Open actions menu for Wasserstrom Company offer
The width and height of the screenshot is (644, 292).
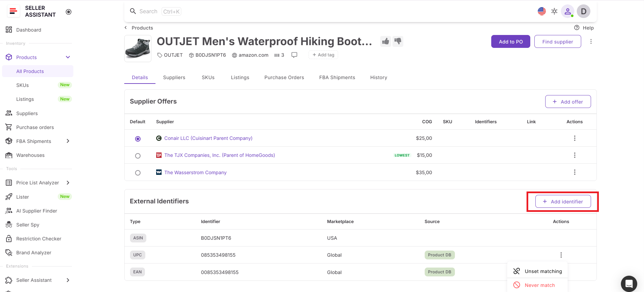click(575, 172)
